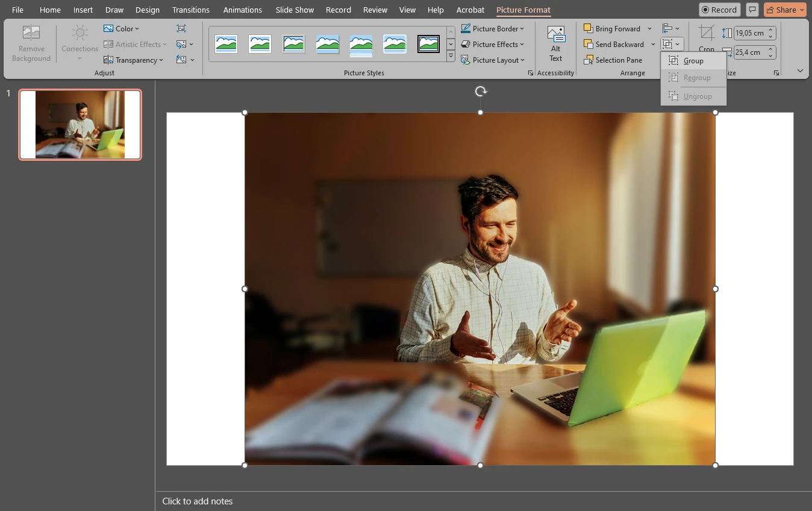
Task: Choose Group from the dropdown menu
Action: pos(693,61)
